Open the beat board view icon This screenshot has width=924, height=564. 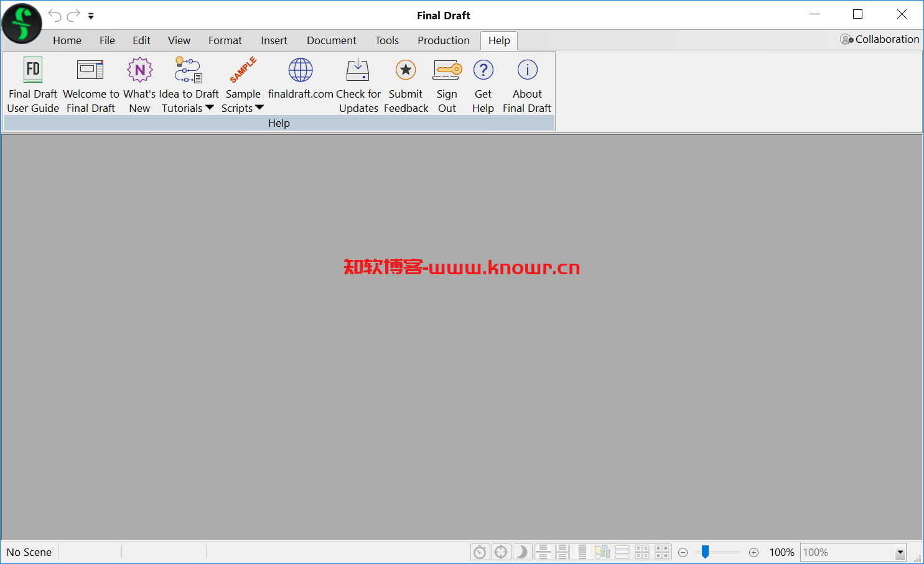(602, 552)
